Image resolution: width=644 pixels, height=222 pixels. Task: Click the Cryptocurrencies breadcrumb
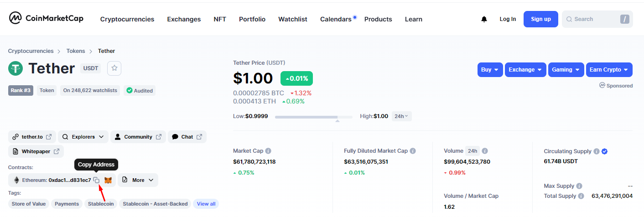(31, 51)
